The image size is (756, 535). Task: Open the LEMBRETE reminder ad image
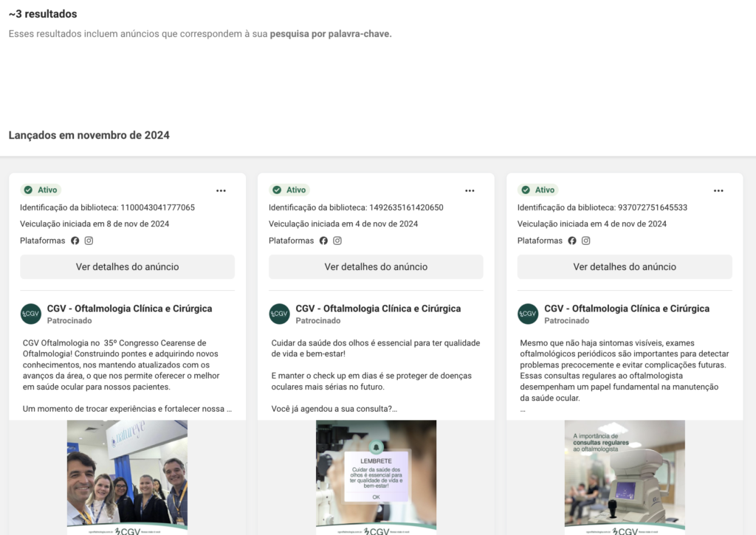[376, 477]
